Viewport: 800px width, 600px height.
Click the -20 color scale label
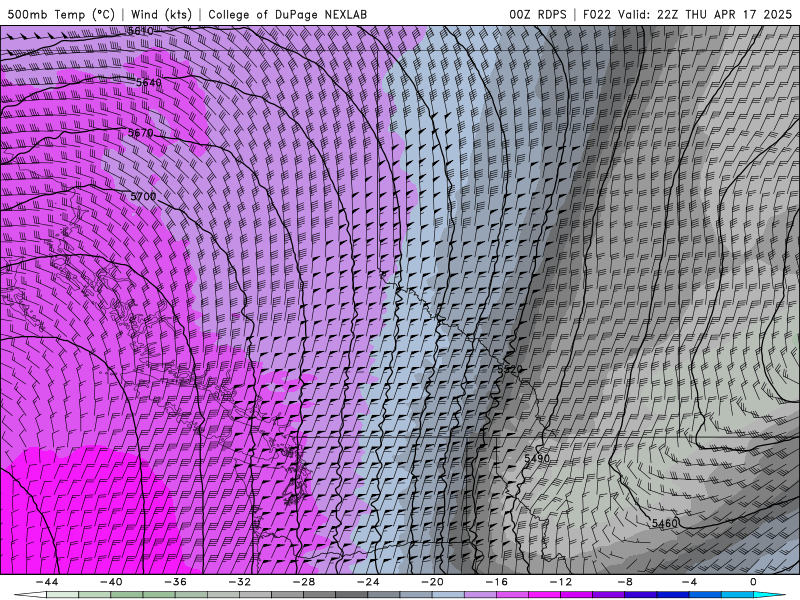(432, 582)
